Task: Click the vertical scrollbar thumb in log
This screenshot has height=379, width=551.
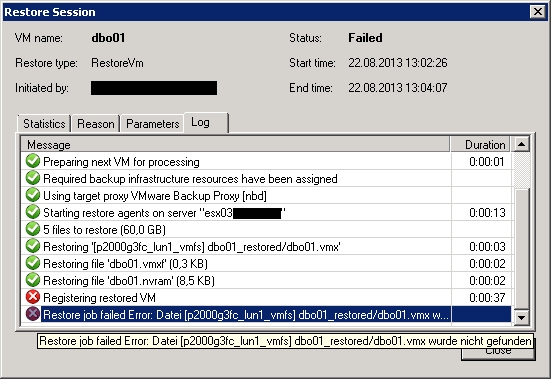Action: tap(521, 249)
